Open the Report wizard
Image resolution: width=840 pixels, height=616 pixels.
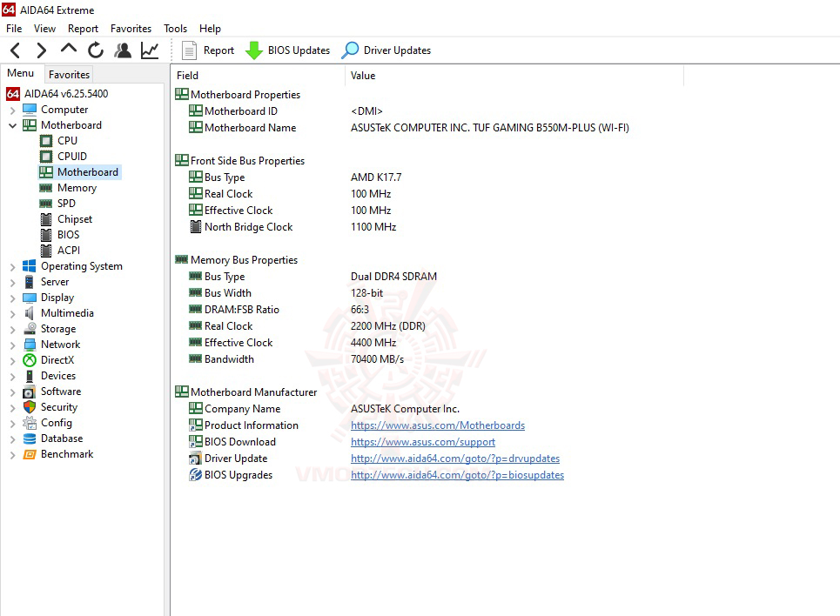coord(208,50)
